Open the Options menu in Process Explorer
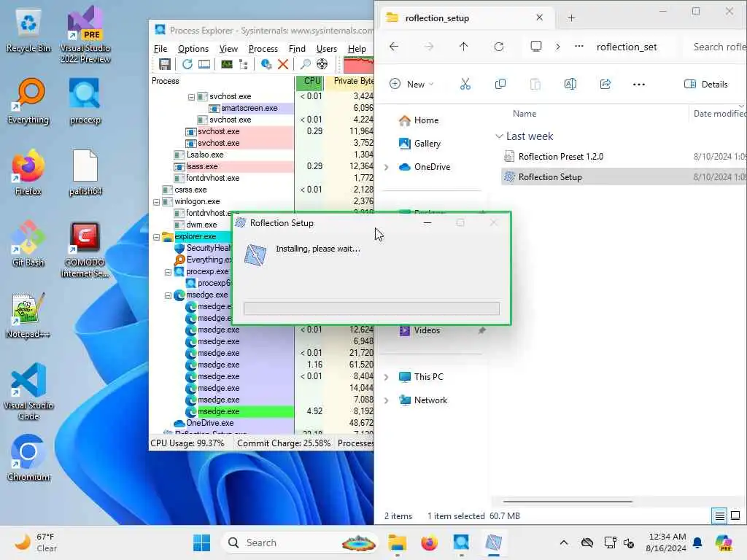This screenshot has height=560, width=747. click(x=193, y=49)
